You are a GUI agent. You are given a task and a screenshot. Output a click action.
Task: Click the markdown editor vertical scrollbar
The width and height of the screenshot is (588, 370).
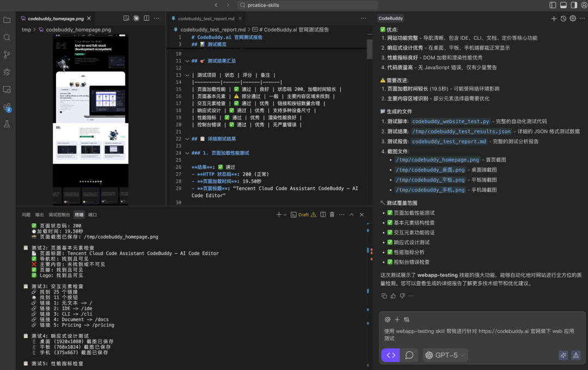coord(369,49)
